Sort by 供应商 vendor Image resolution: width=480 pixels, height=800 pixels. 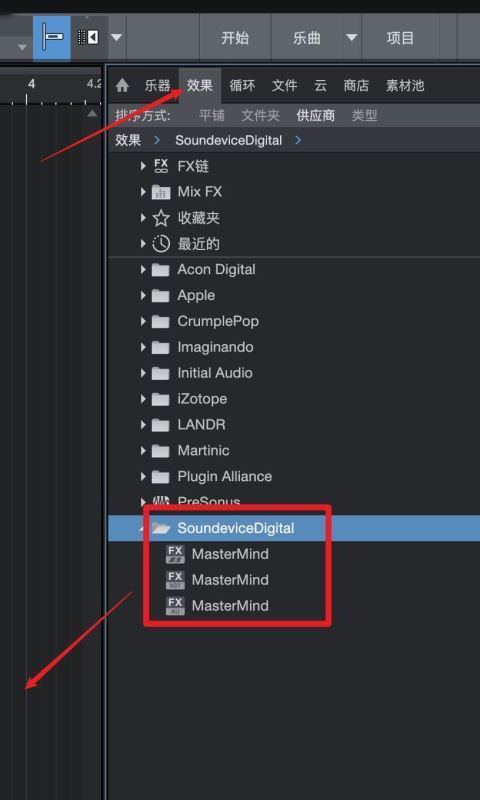pos(316,116)
